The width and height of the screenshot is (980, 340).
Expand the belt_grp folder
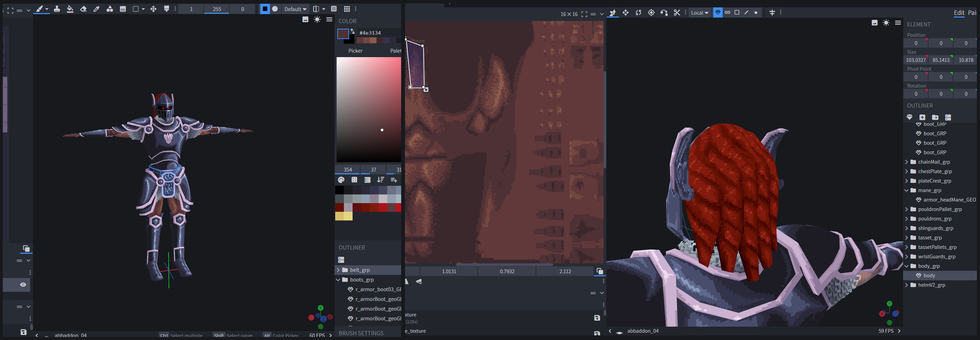(338, 270)
